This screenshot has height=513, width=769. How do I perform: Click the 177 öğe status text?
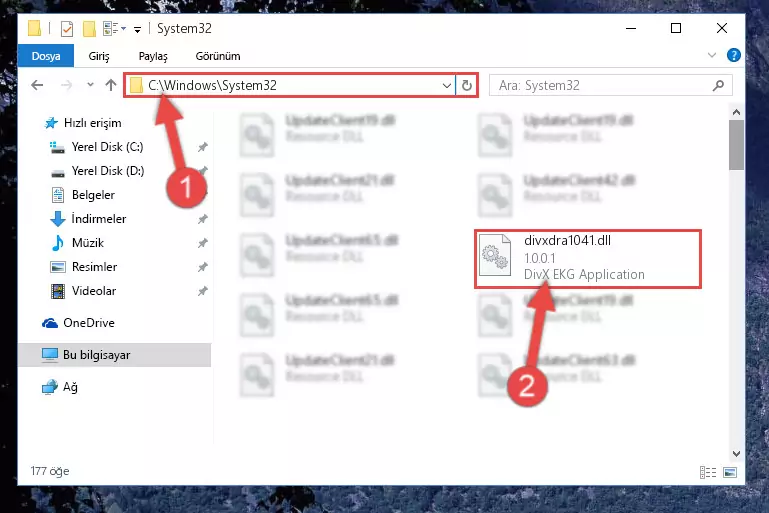click(x=50, y=471)
